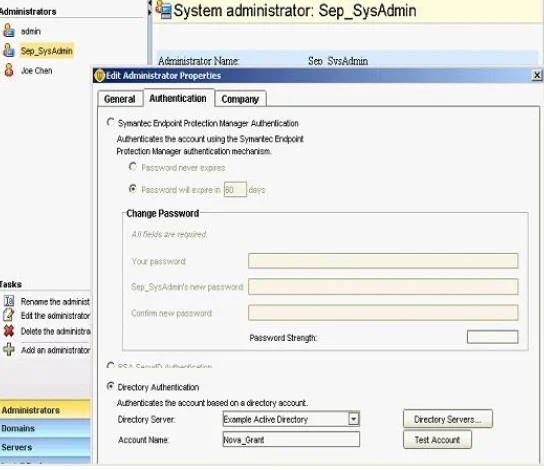Switch to the General tab
This screenshot has width=544, height=470.
click(120, 99)
